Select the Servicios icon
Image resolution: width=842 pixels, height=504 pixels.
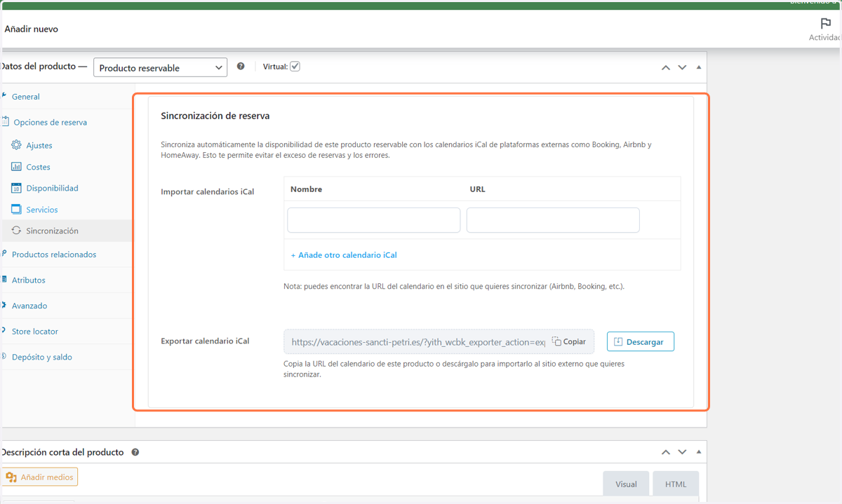(x=16, y=210)
